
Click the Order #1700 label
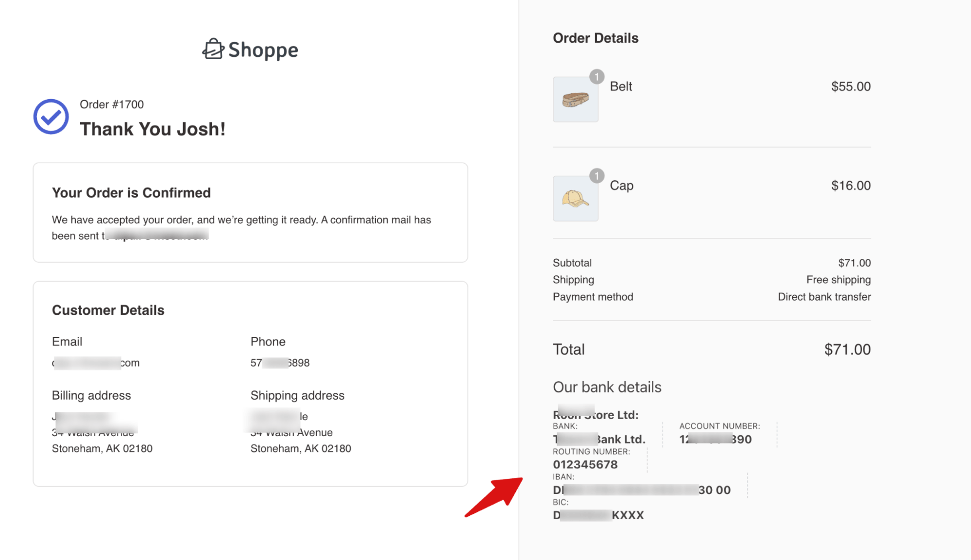point(111,104)
